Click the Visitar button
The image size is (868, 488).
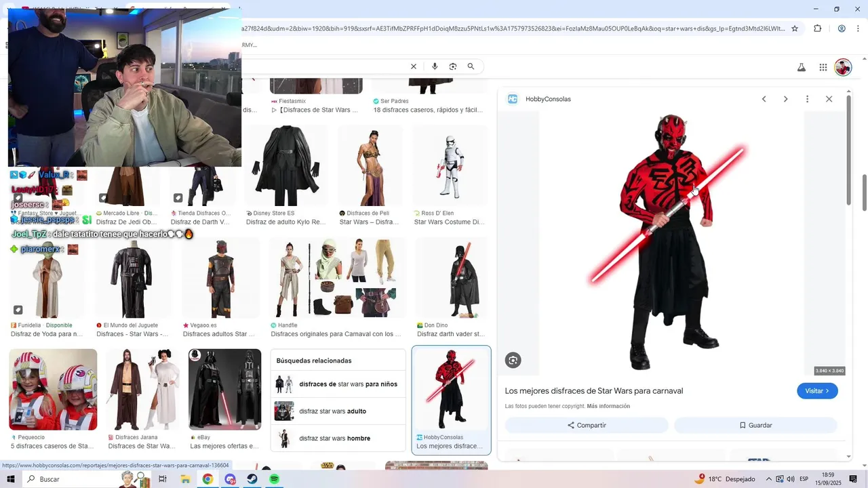pyautogui.click(x=817, y=391)
